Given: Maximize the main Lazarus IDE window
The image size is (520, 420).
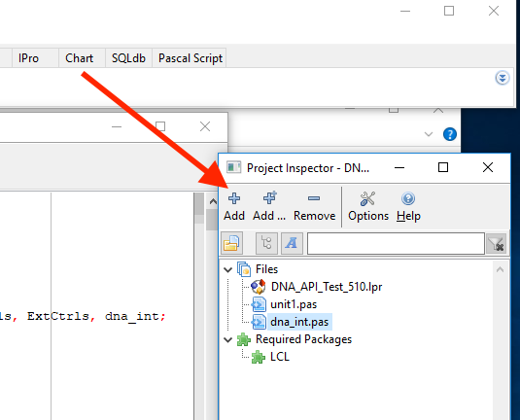Looking at the screenshot, I should pyautogui.click(x=449, y=11).
